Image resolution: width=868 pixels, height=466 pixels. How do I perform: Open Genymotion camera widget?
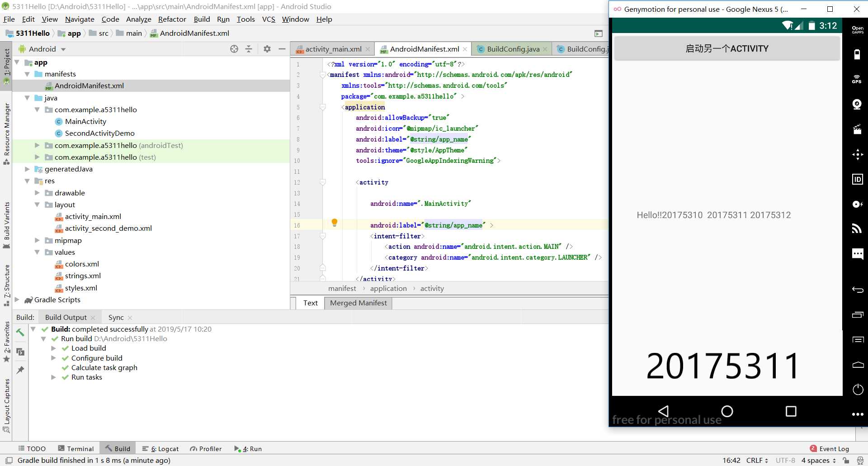tap(857, 105)
